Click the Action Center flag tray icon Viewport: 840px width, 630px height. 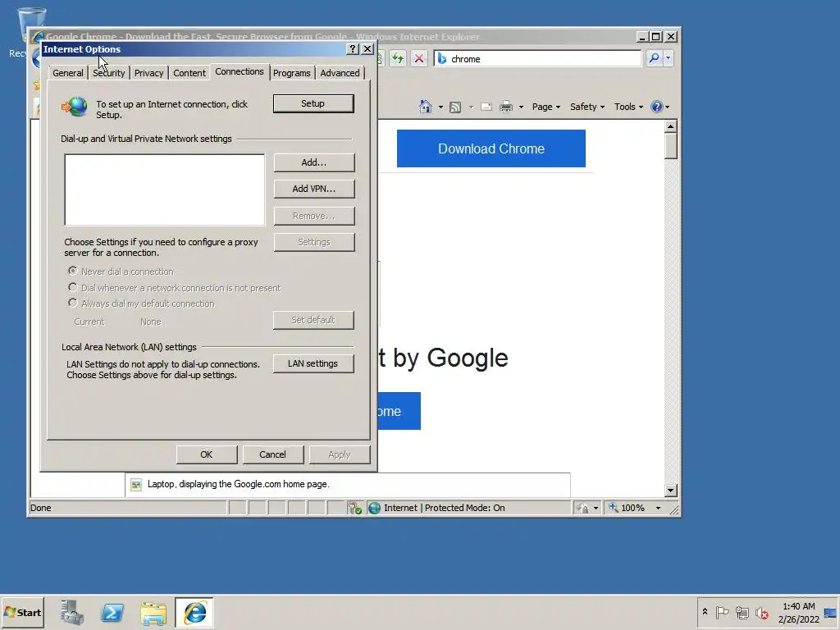pyautogui.click(x=722, y=612)
